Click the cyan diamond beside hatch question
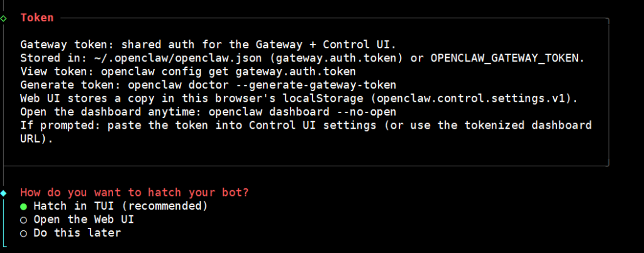644x253 pixels. coord(4,192)
